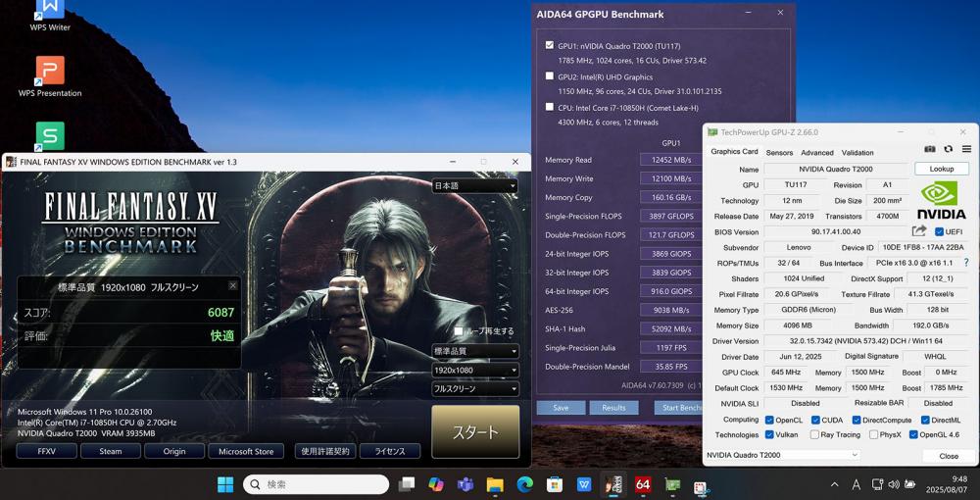Open the Windows Start menu

point(225,484)
